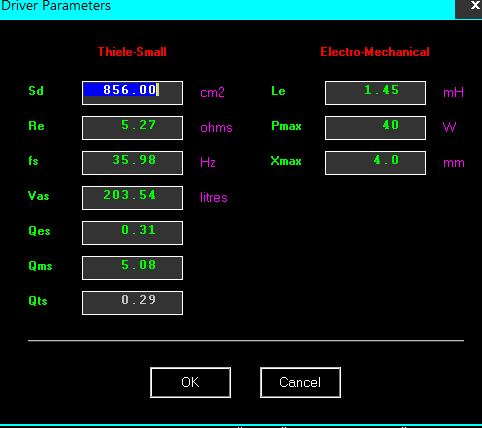Click the Thiele-Small heading
The image size is (482, 428).
pos(132,52)
